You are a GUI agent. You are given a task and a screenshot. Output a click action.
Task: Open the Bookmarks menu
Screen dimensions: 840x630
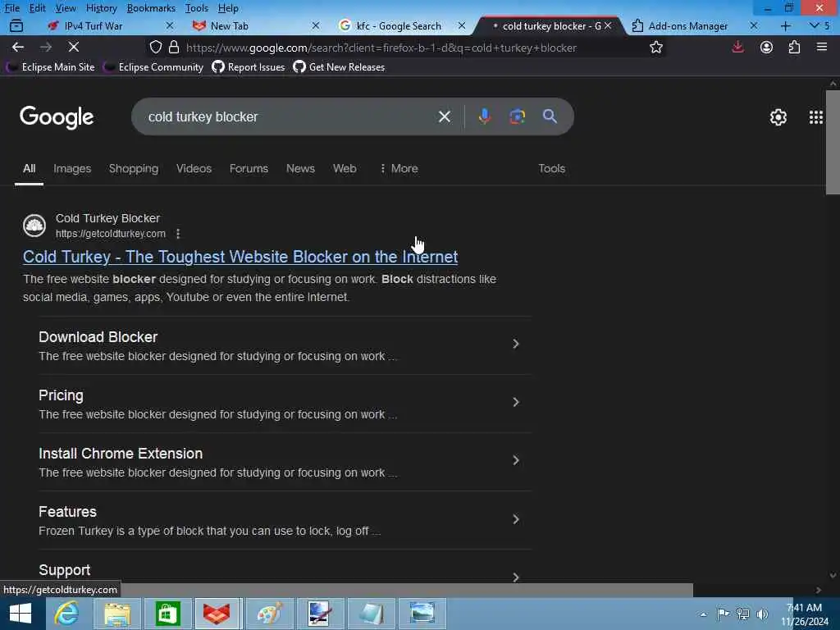click(x=151, y=8)
